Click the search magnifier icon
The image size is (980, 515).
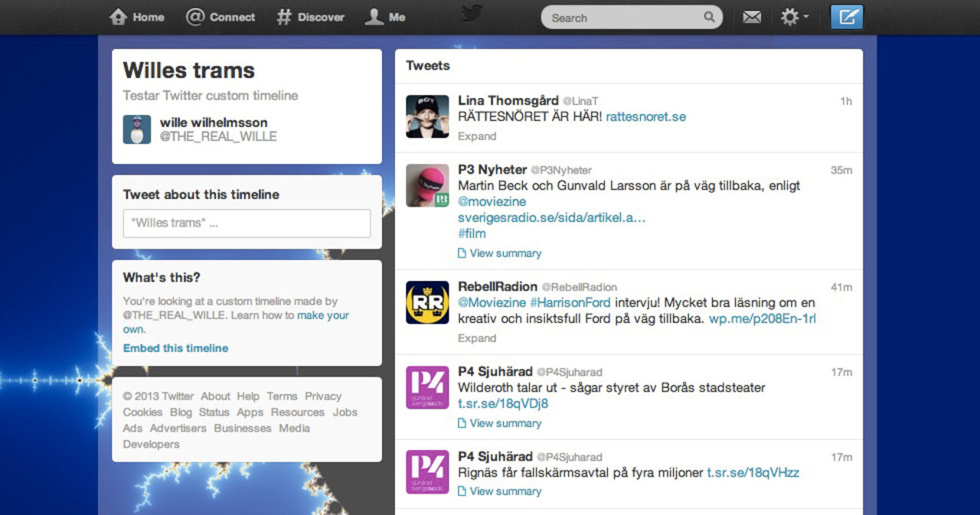coord(709,16)
